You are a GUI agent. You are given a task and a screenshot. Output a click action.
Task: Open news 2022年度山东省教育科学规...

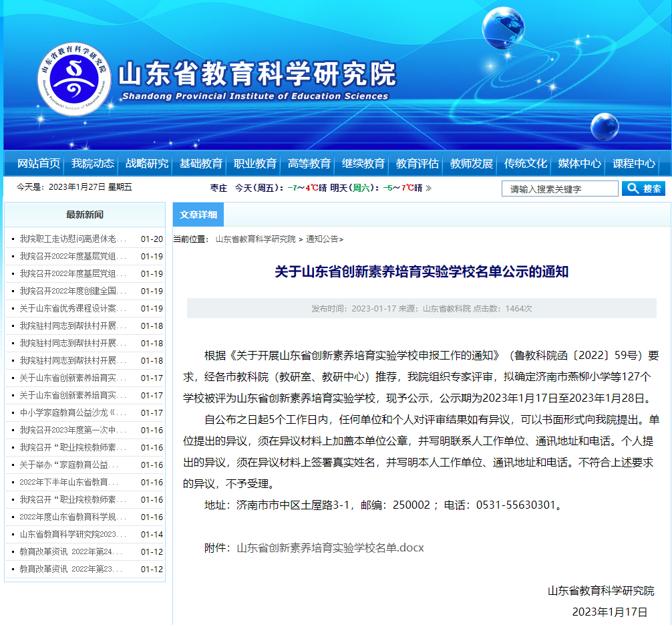73,517
